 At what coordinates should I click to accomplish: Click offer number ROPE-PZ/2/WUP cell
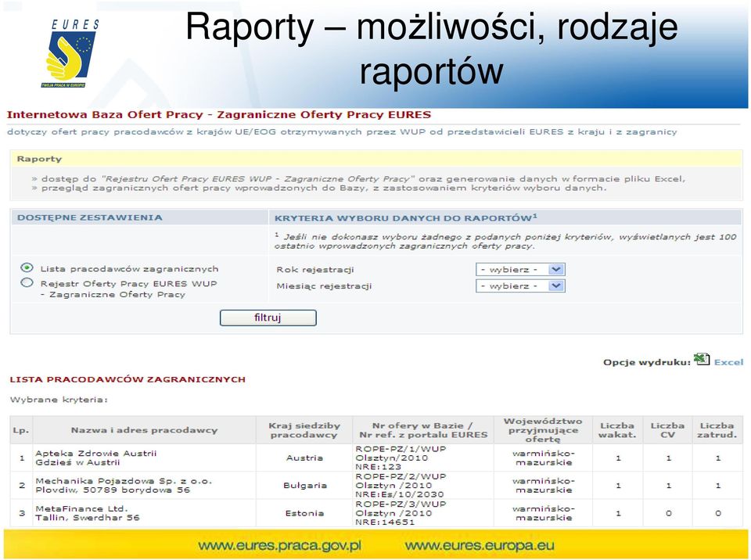click(423, 485)
